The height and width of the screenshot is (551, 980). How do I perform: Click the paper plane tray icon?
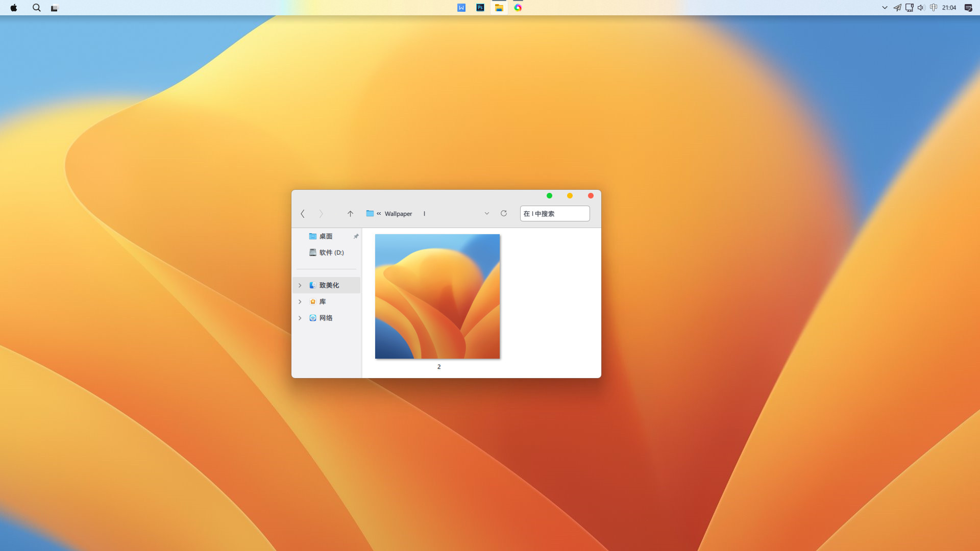tap(897, 8)
